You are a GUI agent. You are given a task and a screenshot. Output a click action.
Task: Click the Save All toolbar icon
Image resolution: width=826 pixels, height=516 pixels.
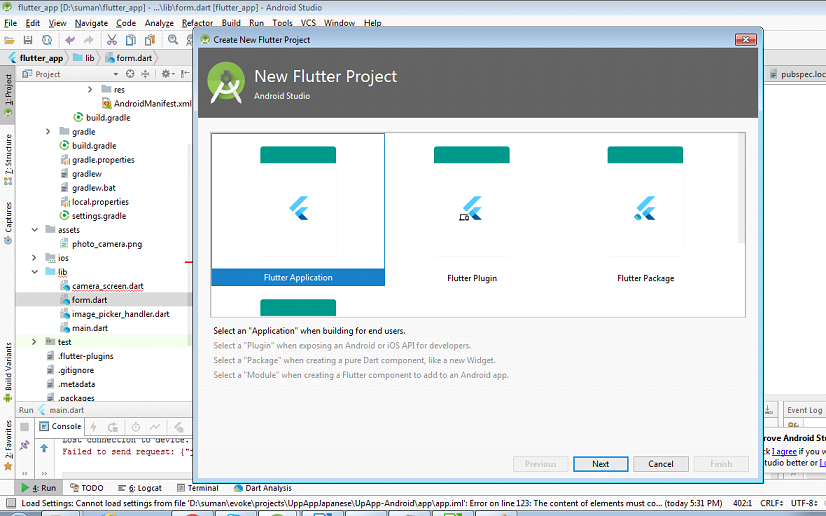click(28, 40)
